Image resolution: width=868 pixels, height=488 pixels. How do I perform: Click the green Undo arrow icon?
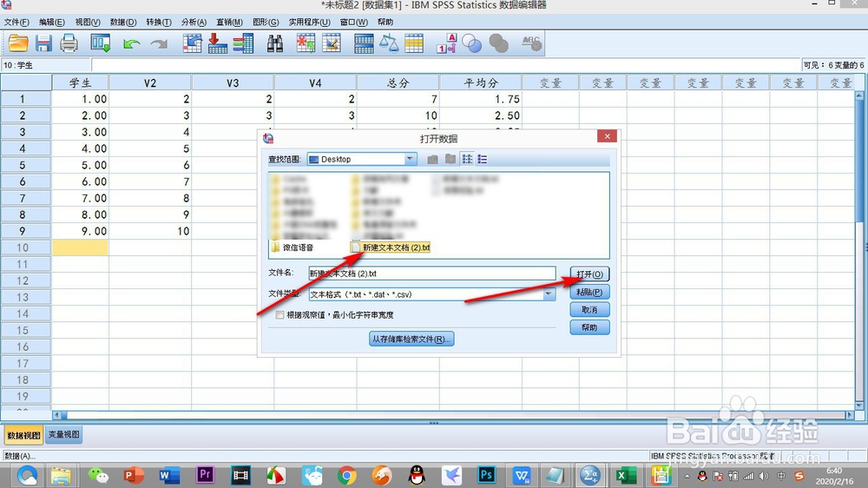[131, 43]
